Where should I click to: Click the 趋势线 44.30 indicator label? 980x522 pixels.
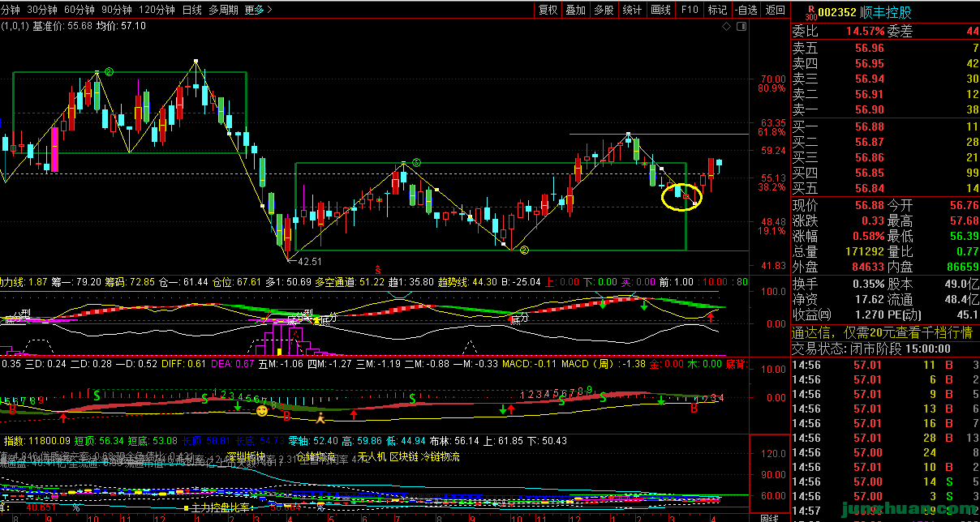click(468, 282)
